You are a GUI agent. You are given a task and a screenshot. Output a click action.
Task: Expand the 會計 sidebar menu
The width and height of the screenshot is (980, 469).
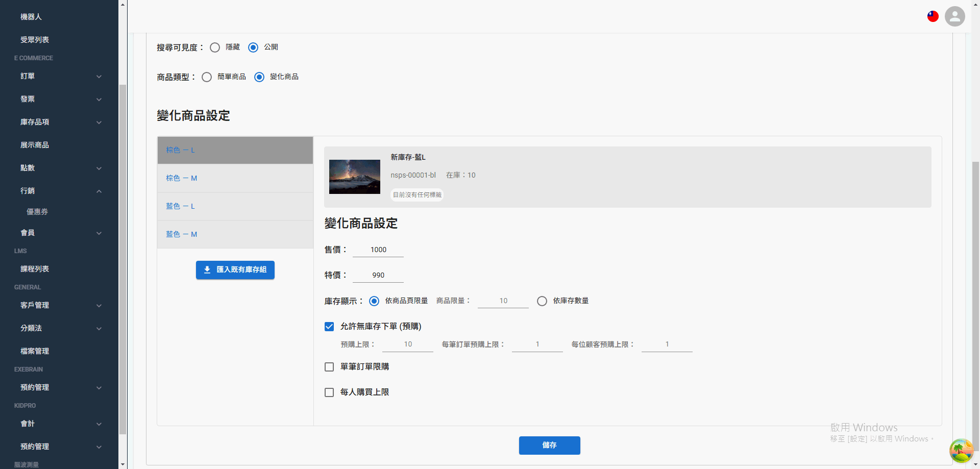click(x=59, y=424)
